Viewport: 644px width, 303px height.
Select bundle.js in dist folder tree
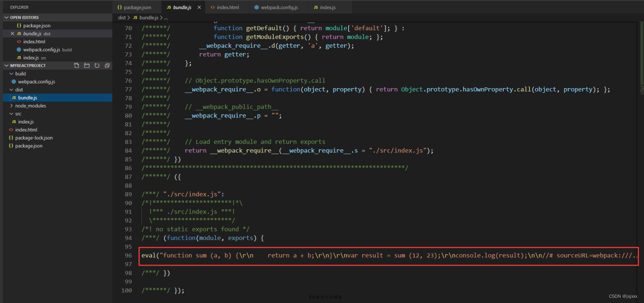58,98
